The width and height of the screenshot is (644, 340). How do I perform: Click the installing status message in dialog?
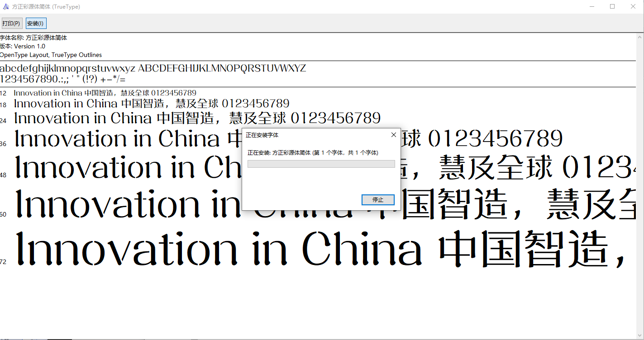[313, 153]
